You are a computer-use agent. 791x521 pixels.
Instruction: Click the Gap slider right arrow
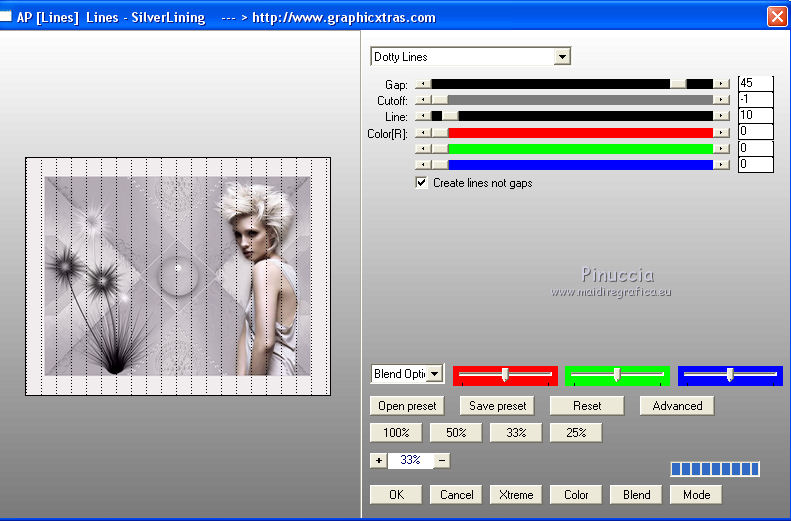[x=721, y=84]
